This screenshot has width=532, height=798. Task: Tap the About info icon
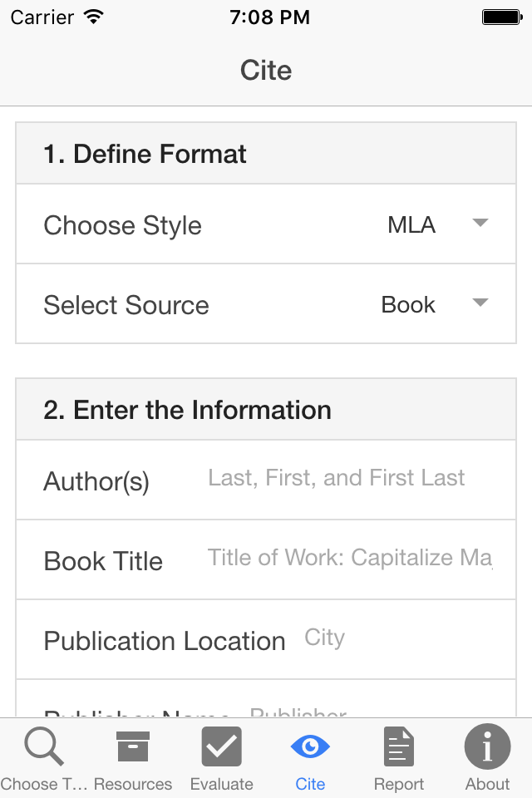tap(487, 746)
